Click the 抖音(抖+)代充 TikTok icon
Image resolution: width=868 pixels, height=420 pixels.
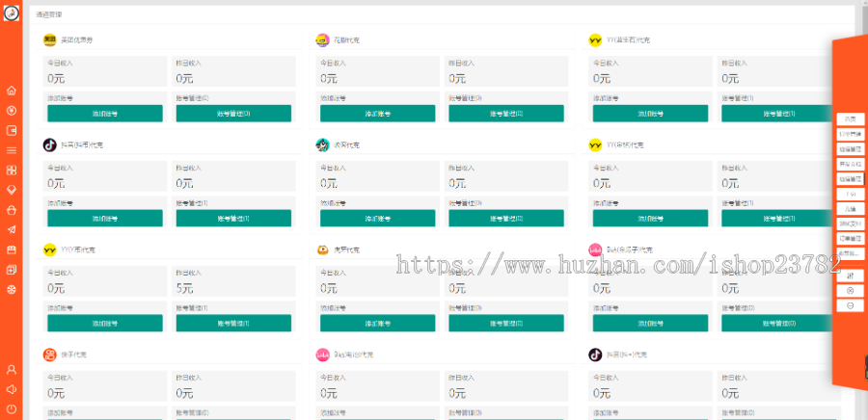pyautogui.click(x=595, y=354)
